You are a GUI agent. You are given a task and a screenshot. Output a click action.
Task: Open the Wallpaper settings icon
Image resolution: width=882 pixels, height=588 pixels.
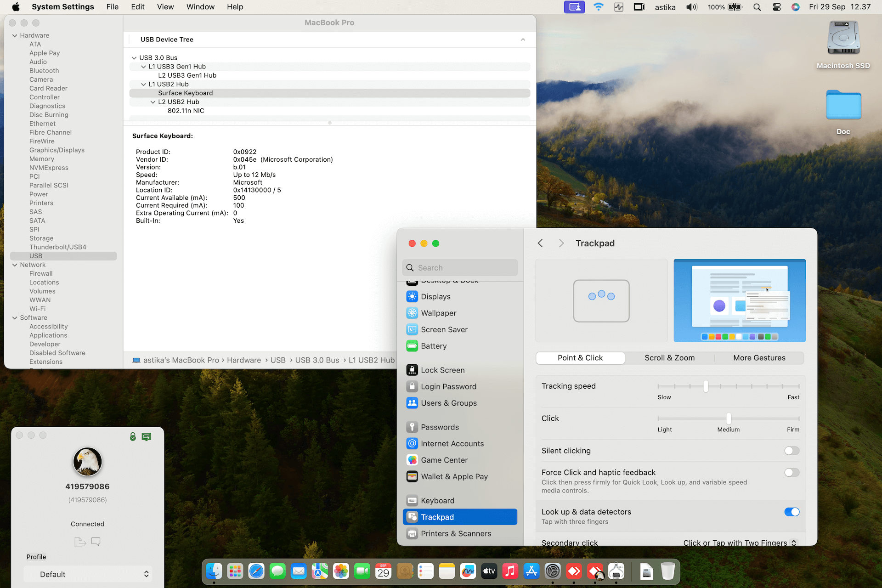tap(412, 313)
